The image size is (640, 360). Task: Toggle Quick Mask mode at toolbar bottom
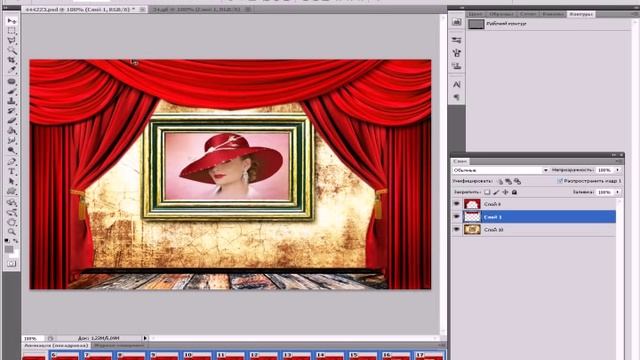click(11, 264)
